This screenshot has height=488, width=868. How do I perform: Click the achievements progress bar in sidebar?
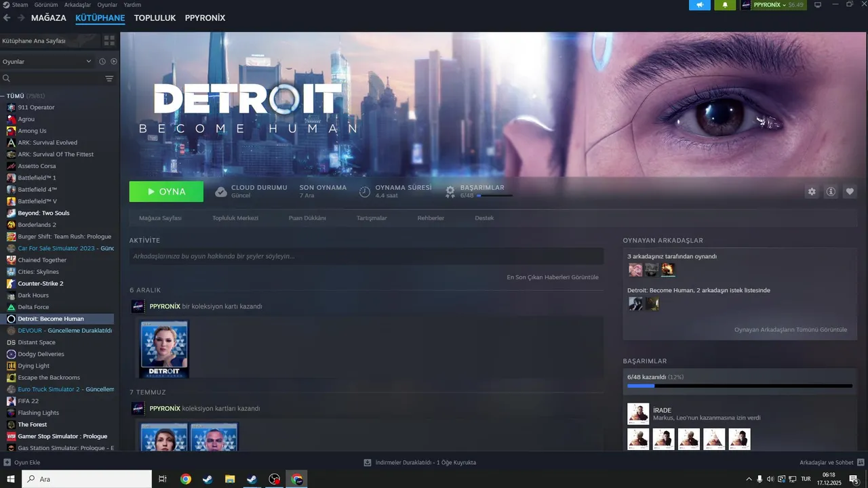[x=740, y=386]
